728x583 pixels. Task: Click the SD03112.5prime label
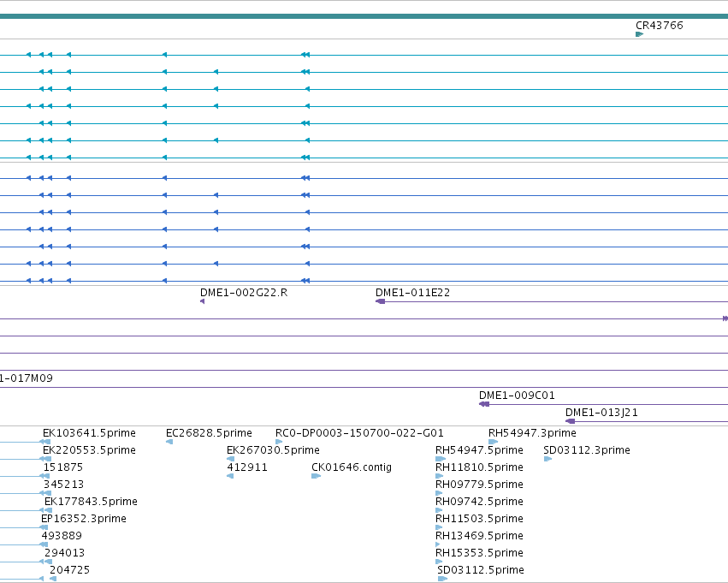click(x=481, y=570)
